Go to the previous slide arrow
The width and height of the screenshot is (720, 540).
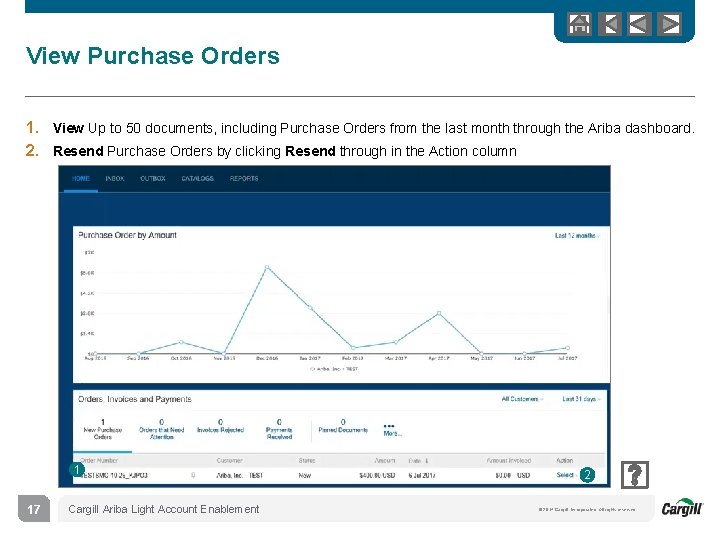(639, 24)
